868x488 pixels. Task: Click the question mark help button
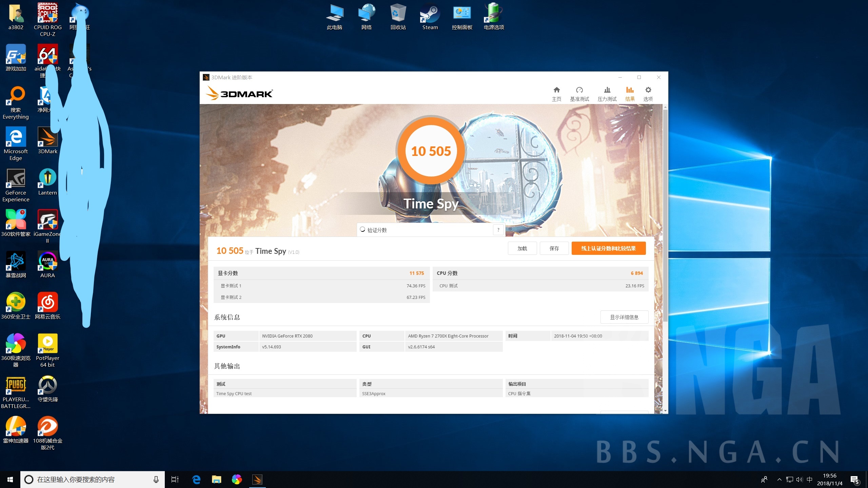pos(498,230)
